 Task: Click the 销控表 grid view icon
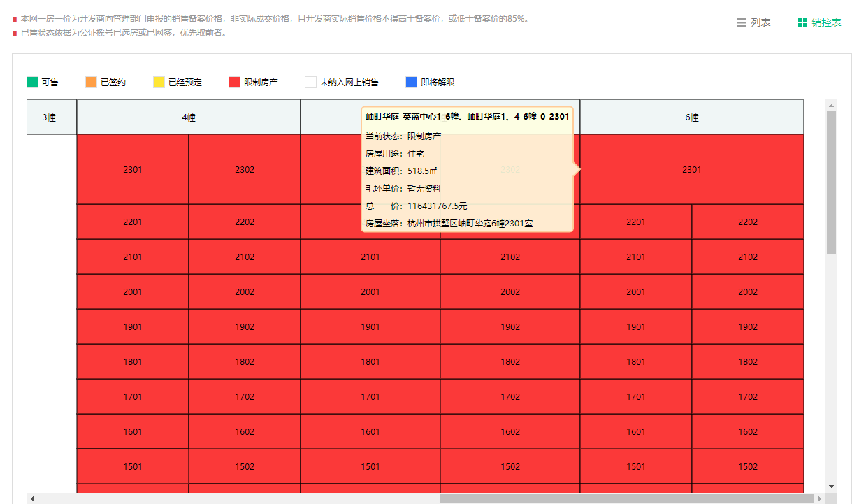[802, 23]
